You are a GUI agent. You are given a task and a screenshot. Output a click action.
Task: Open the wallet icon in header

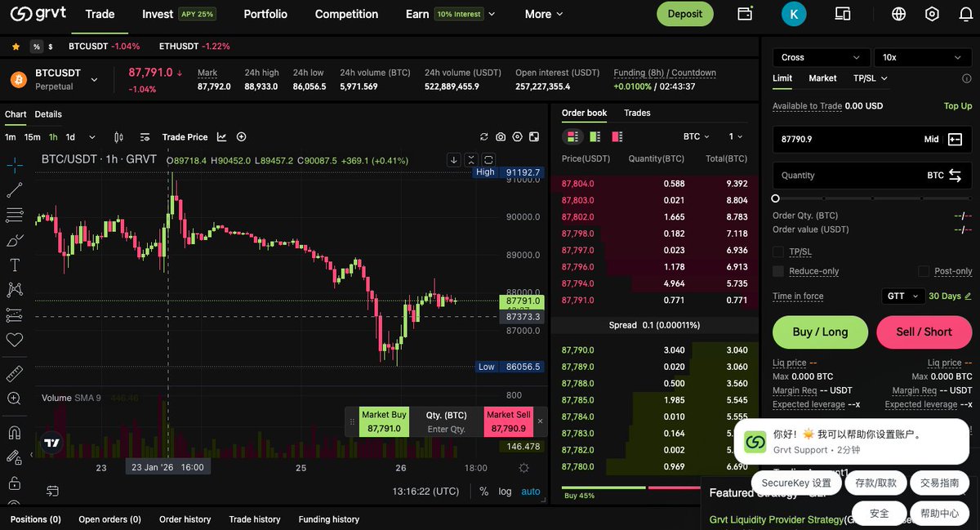coord(745,14)
